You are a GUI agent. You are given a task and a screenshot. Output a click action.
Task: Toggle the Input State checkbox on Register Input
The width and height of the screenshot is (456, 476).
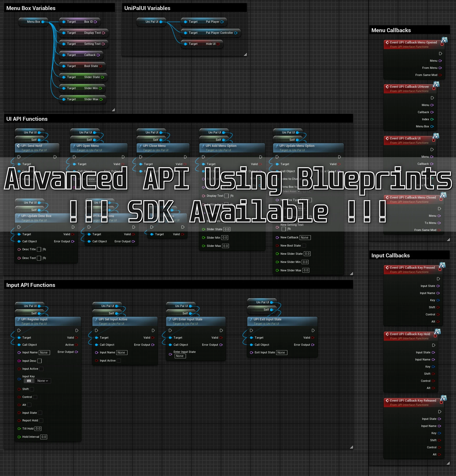tap(40, 413)
